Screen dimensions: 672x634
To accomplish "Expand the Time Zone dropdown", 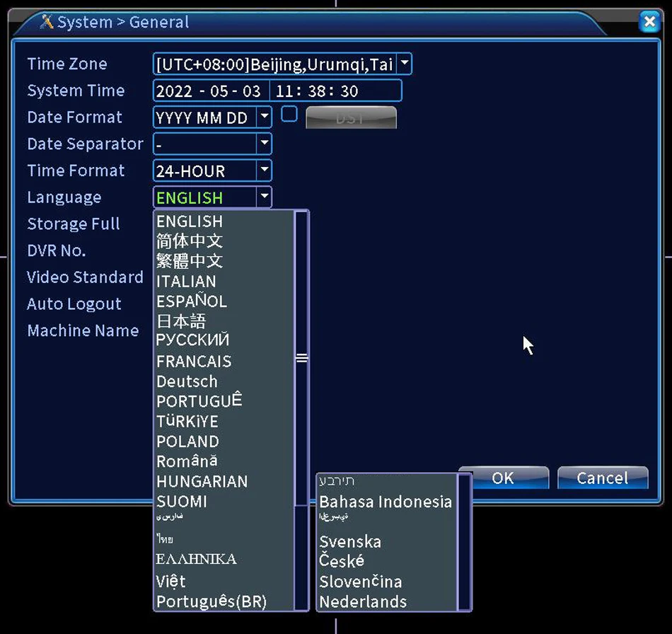I will point(404,64).
